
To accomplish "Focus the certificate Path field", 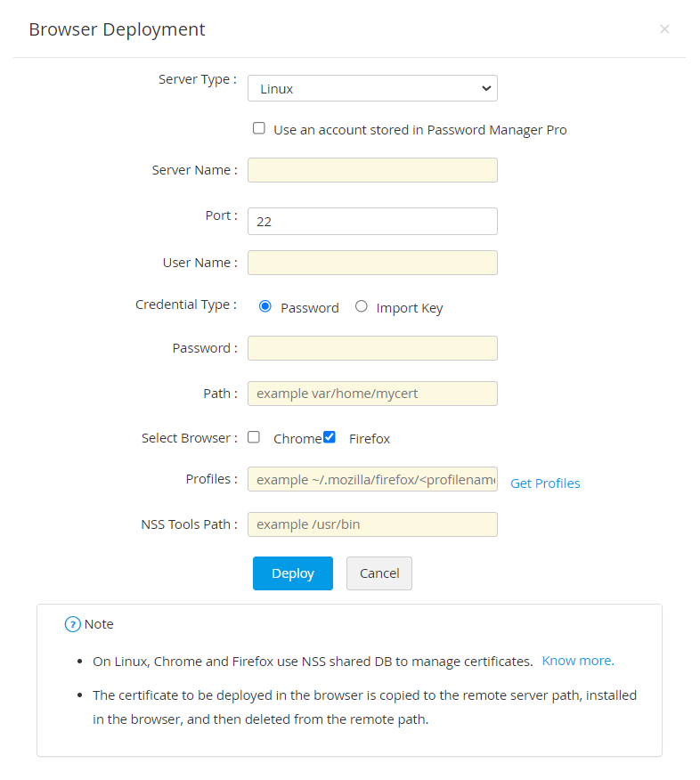I will tap(372, 394).
